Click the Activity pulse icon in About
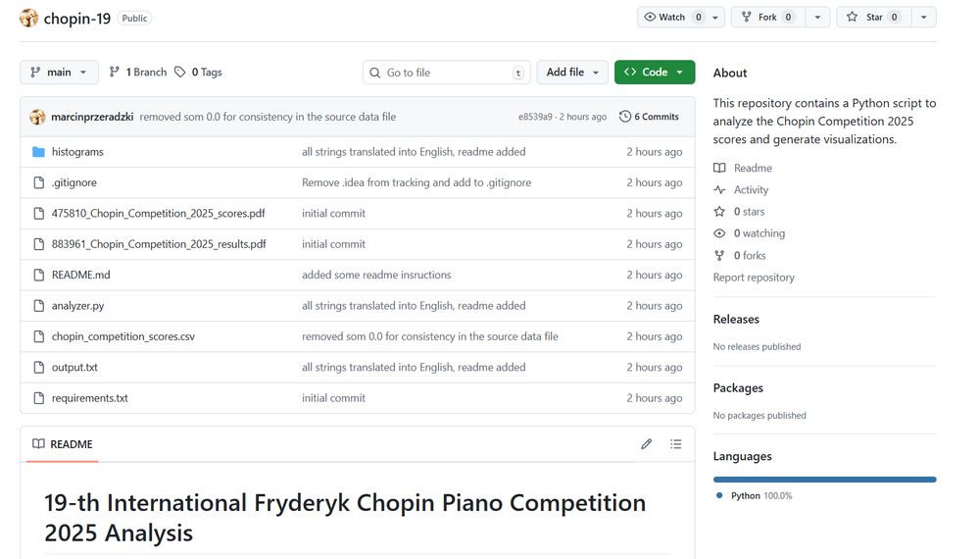The image size is (980, 559). (720, 190)
